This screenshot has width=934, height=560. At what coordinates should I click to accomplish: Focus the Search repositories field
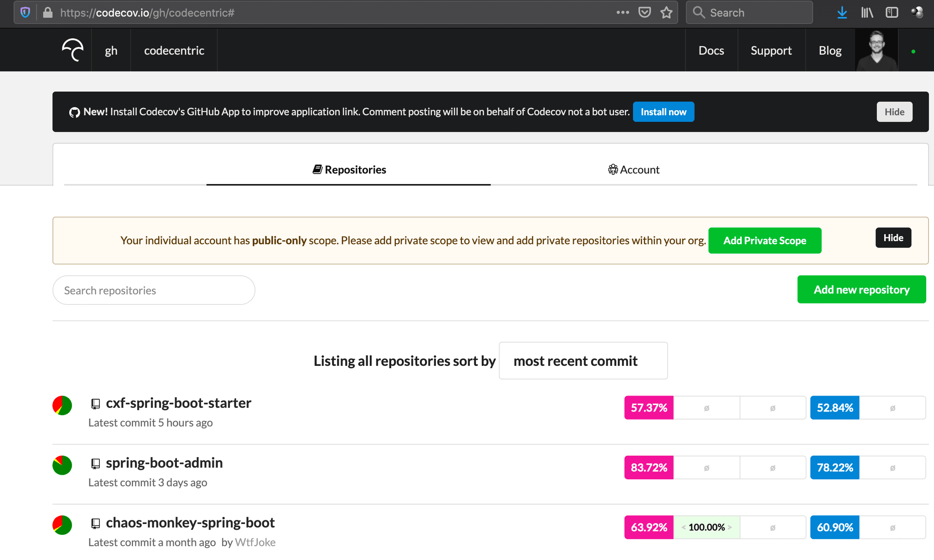[154, 290]
